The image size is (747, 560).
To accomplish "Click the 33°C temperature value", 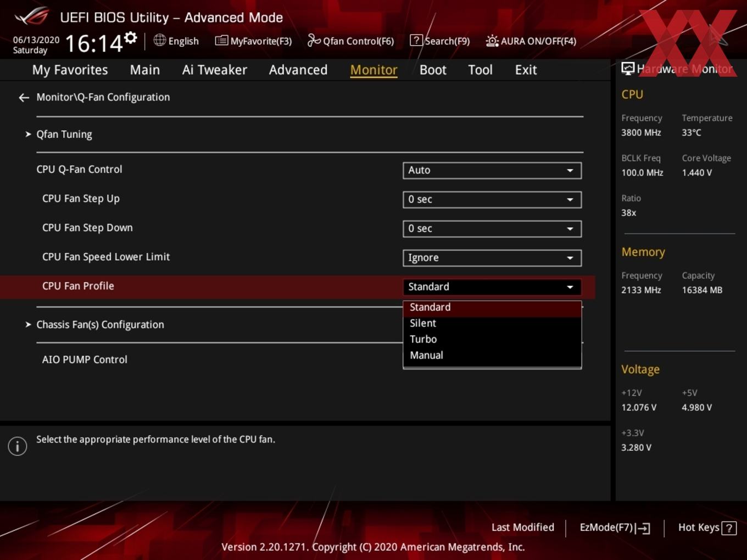I will (x=692, y=133).
